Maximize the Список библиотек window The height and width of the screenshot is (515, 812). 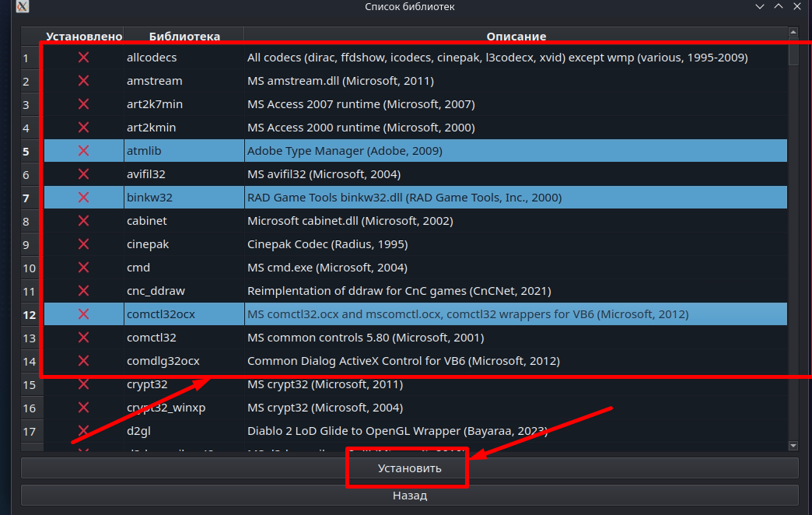tap(779, 6)
